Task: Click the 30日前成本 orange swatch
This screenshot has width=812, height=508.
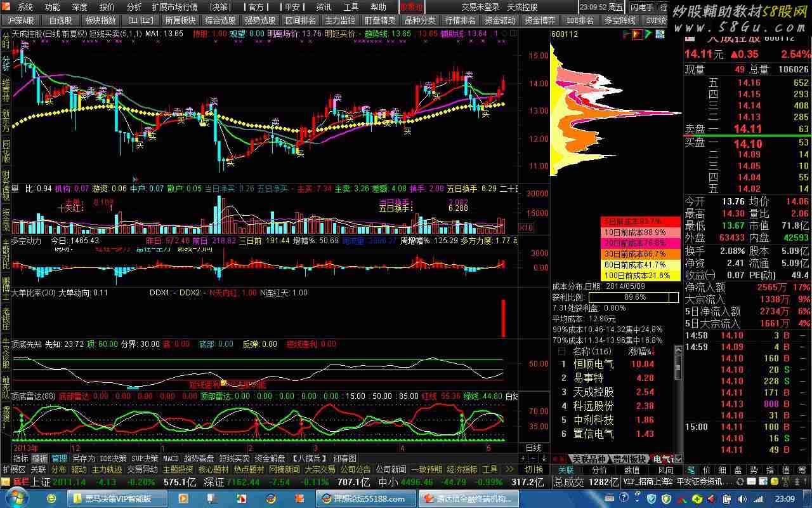Action: (x=640, y=254)
